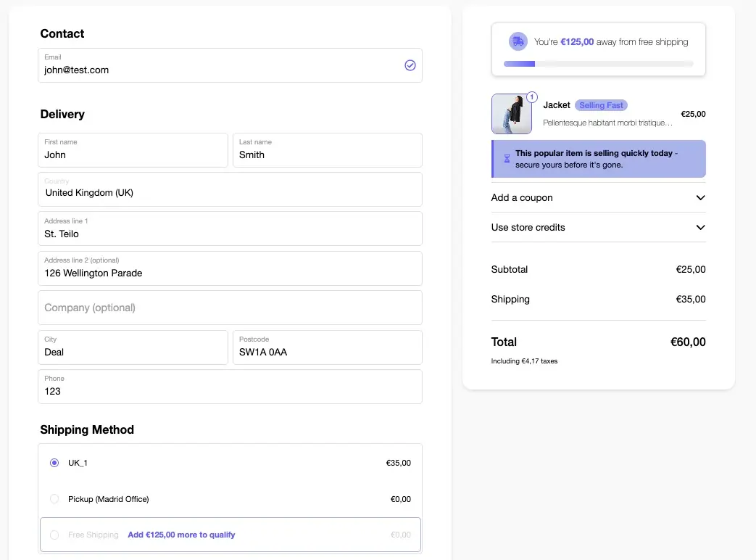Click the Jacket product name
This screenshot has height=560, width=756.
[x=557, y=105]
